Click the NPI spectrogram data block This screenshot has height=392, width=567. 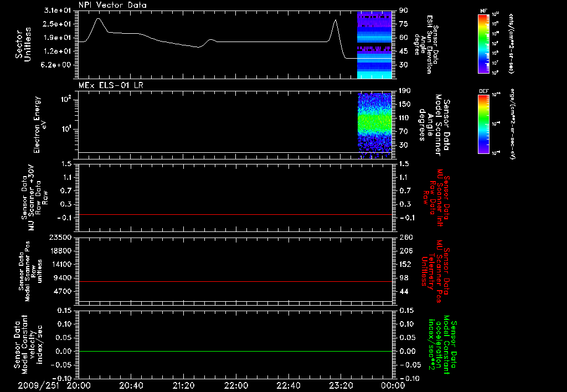(x=374, y=45)
